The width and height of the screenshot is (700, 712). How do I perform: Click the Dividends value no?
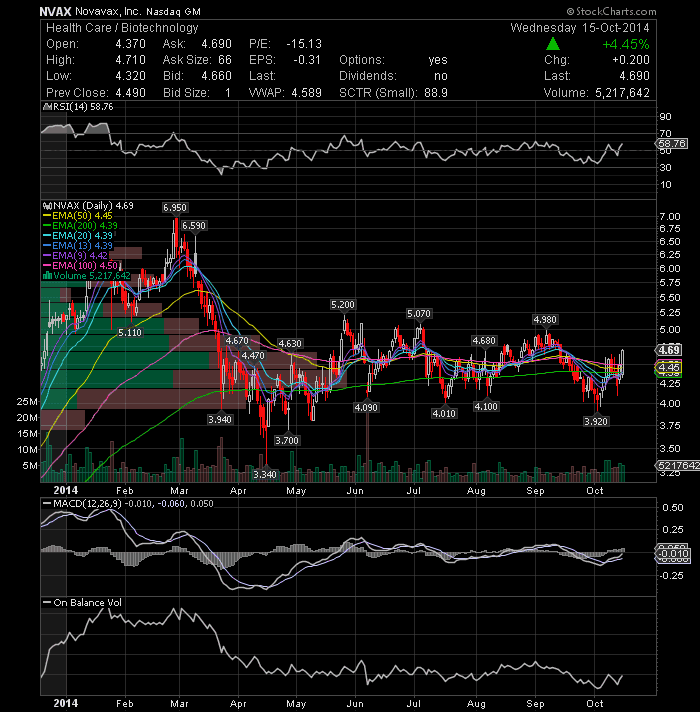pos(441,76)
